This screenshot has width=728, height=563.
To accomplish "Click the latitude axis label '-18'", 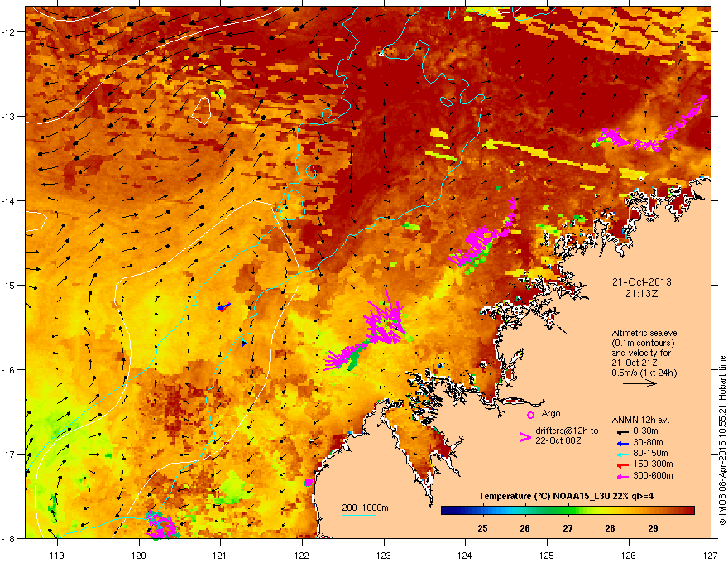I will (x=9, y=538).
